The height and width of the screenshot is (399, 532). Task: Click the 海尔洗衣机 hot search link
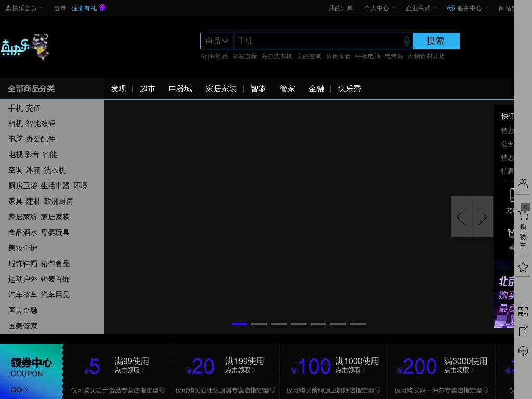click(276, 56)
